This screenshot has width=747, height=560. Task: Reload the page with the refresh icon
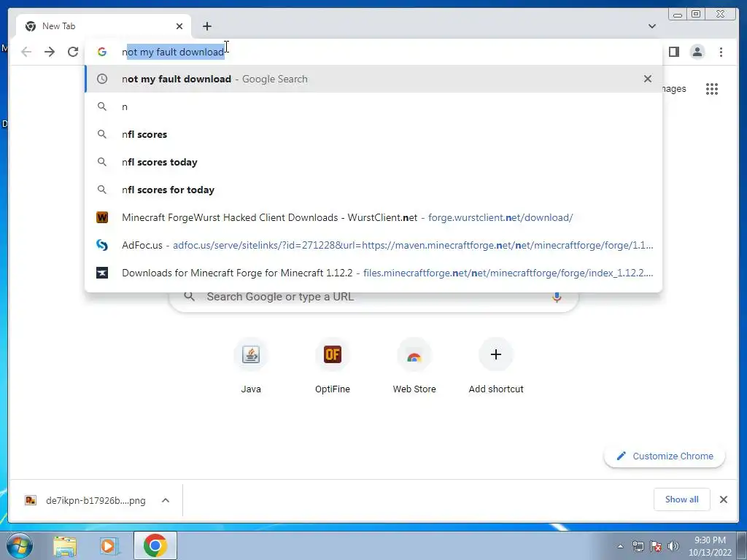[73, 52]
